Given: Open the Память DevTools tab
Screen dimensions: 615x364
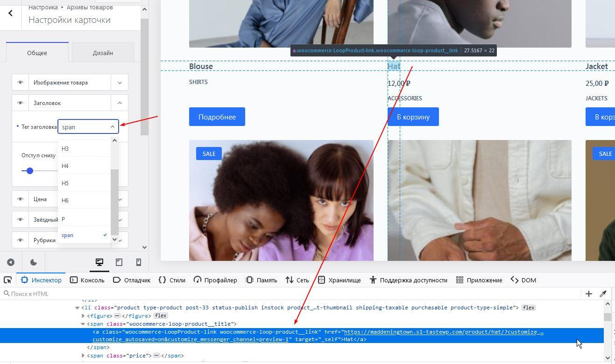Looking at the screenshot, I should [x=262, y=280].
